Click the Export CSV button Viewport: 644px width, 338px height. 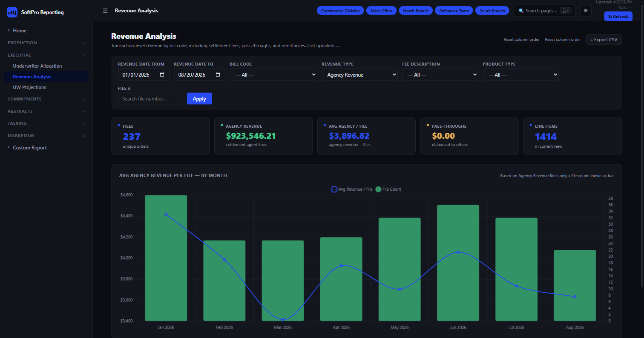point(604,40)
